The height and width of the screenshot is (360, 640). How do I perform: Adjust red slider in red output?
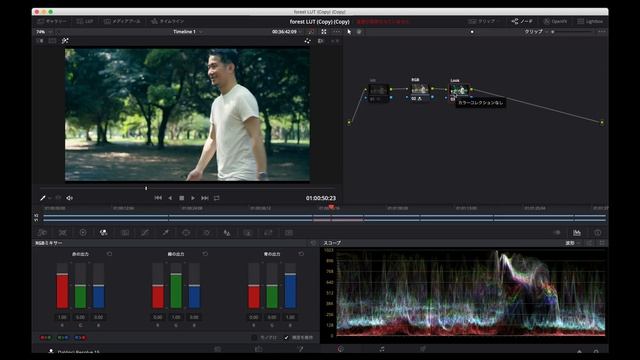pyautogui.click(x=62, y=286)
